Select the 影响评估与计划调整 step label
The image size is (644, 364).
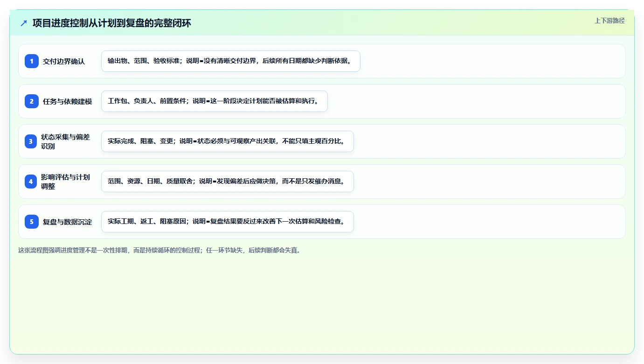point(66,182)
